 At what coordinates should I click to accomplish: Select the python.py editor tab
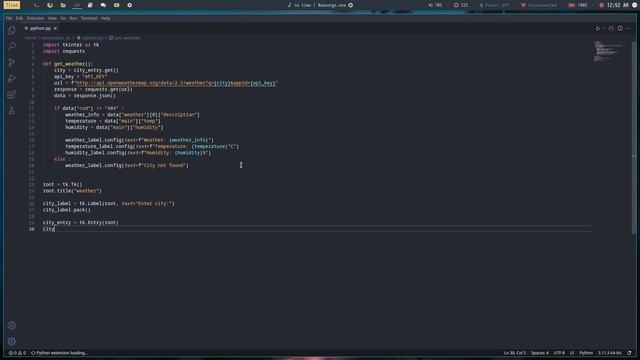point(40,29)
